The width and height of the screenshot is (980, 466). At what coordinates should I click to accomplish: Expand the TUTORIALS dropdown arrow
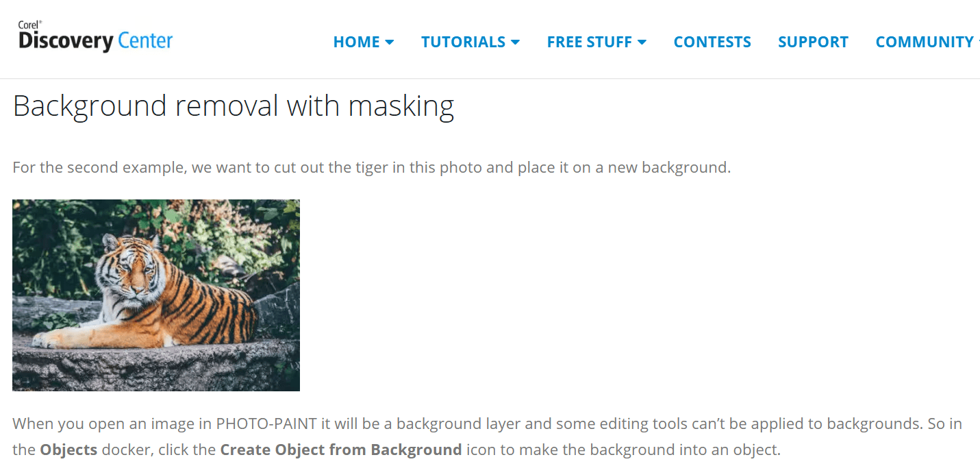[515, 42]
